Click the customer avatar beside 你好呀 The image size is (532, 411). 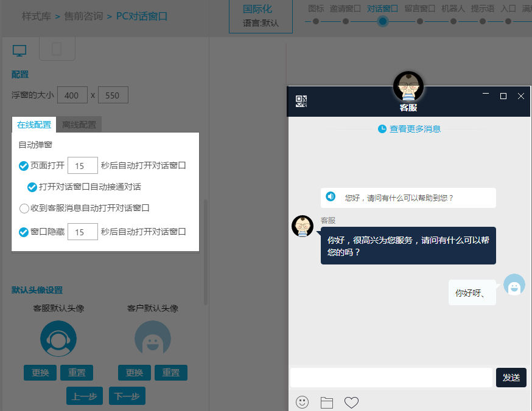[x=514, y=285]
